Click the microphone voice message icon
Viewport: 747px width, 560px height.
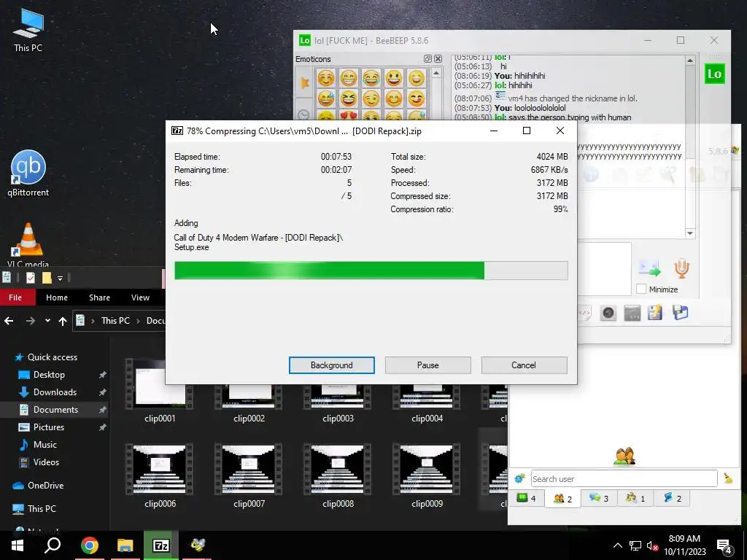682,268
